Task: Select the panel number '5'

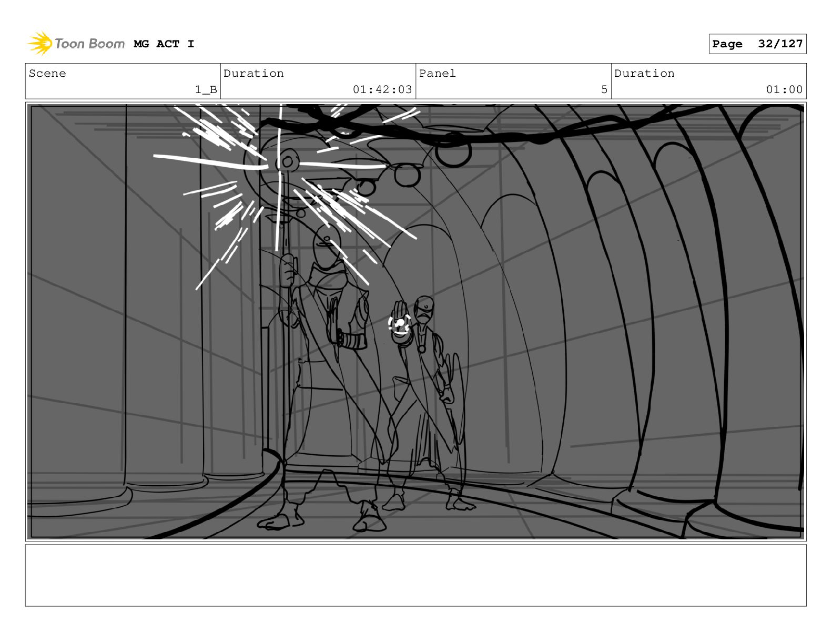Action: pos(604,90)
